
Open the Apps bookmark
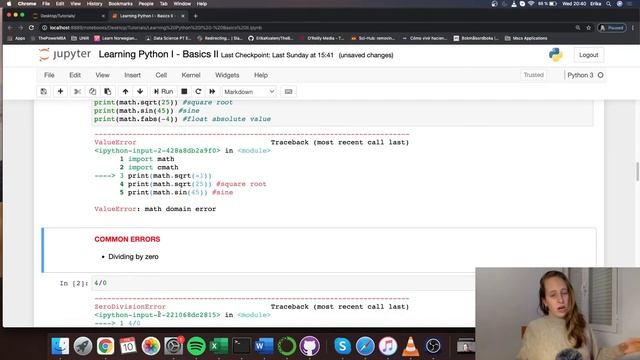coord(17,38)
